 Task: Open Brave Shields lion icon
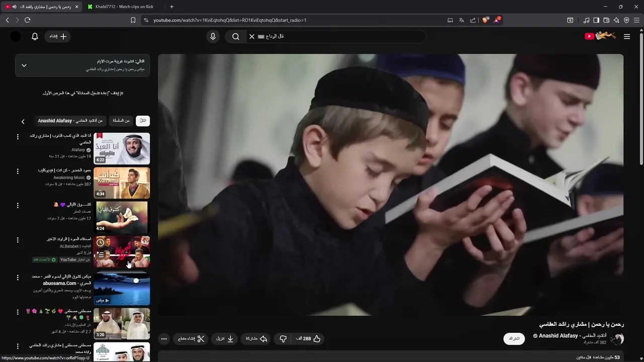[486, 20]
